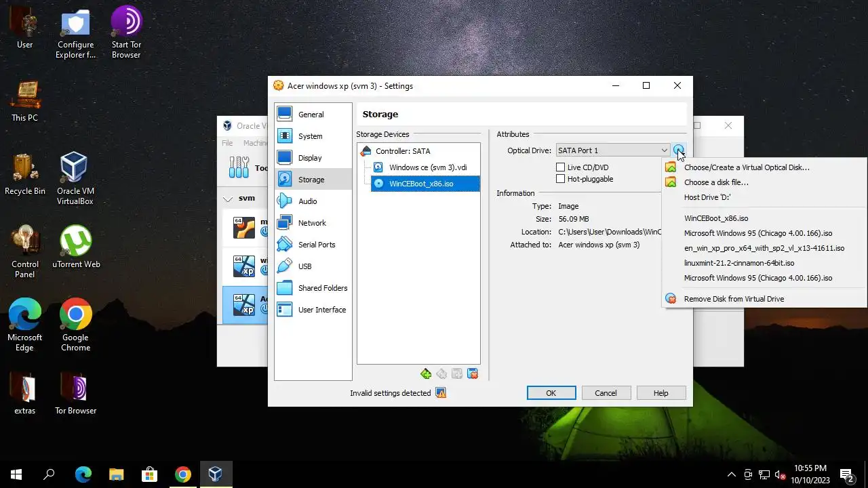Viewport: 868px width, 488px height.
Task: Click the green Add Controller icon
Action: [x=426, y=373]
